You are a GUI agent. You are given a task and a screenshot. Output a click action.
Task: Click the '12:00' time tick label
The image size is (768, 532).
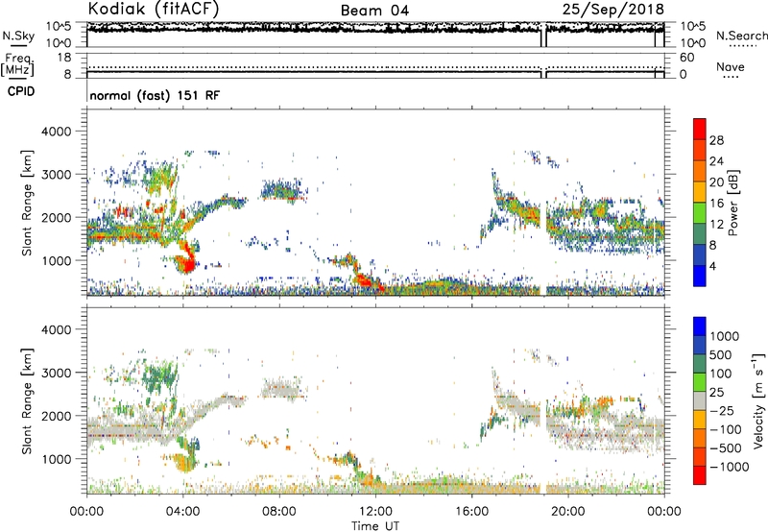click(375, 512)
